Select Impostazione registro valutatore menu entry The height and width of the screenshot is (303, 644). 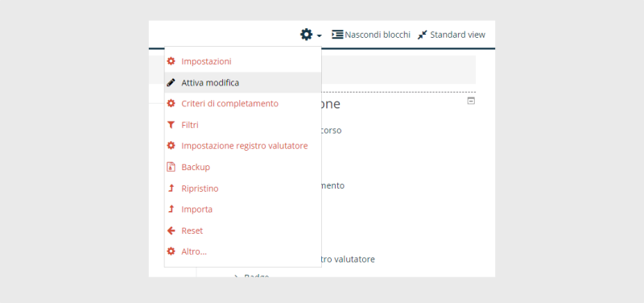(x=243, y=146)
